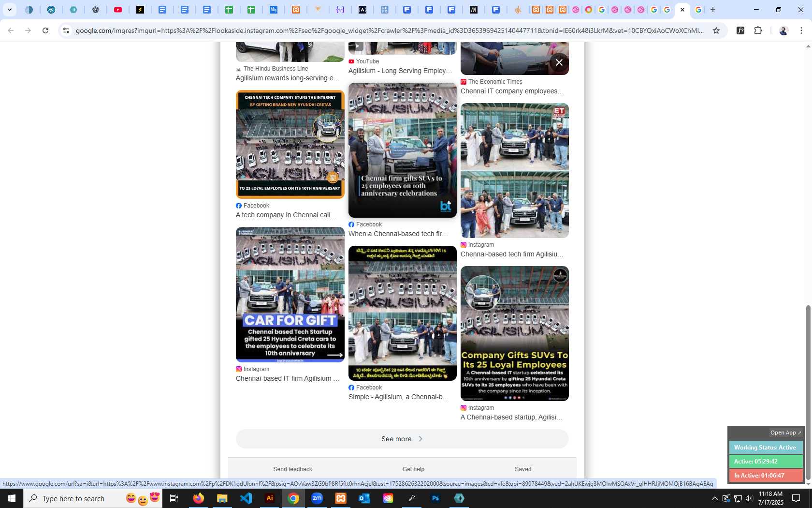Open the Extensions puzzle icon
This screenshot has width=812, height=508.
click(758, 30)
